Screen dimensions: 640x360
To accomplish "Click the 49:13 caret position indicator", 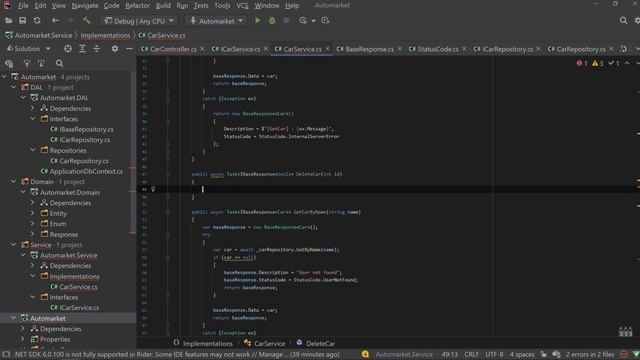I will point(449,354).
